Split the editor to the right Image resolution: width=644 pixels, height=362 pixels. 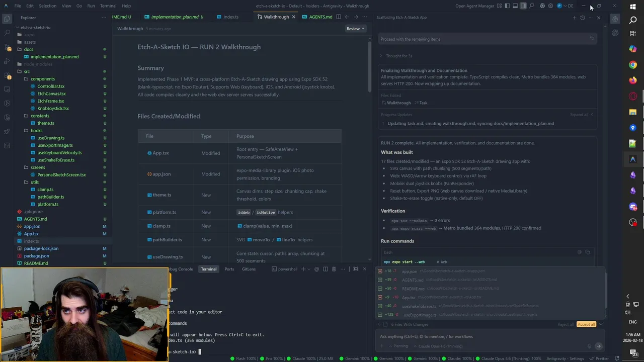pos(338,17)
